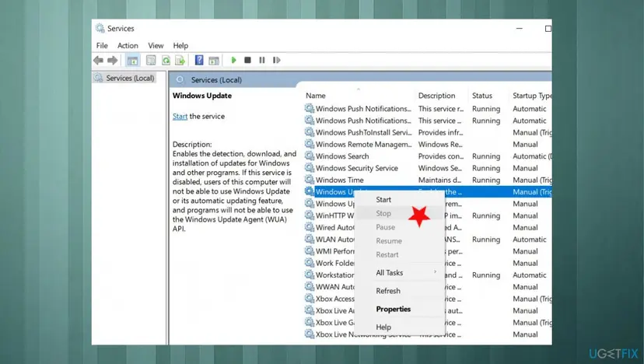Click the Show/Hide Action Pane icon

(x=214, y=61)
